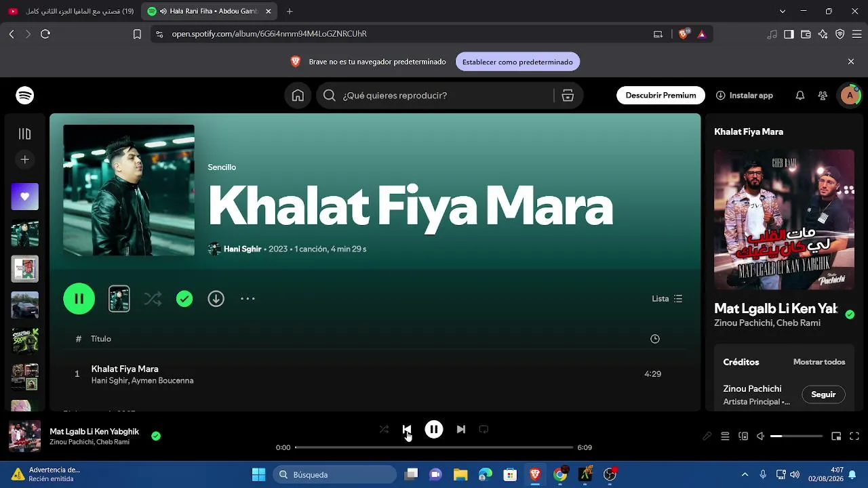Open the Aymen Boucenna artist link
This screenshot has width=868, height=488.
click(x=162, y=381)
